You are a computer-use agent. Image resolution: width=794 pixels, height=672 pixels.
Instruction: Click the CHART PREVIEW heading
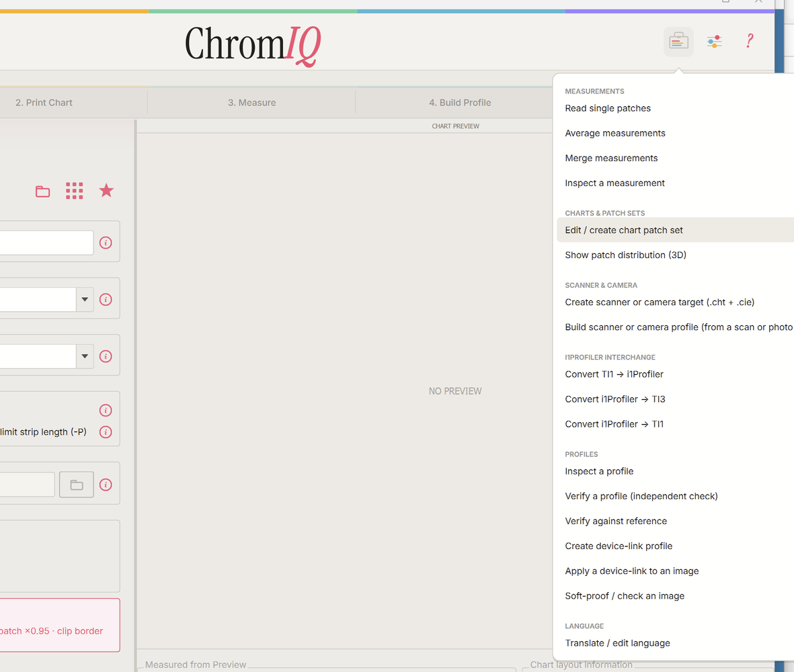click(x=455, y=126)
